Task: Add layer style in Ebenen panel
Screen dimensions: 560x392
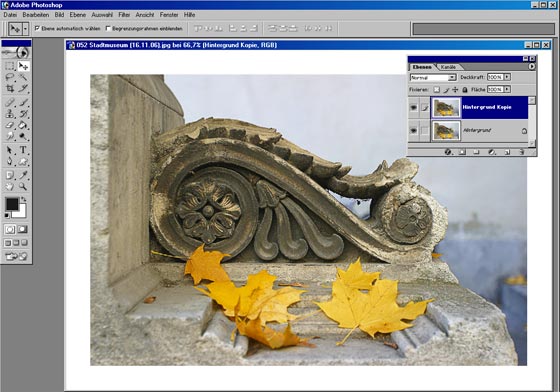Action: point(448,152)
